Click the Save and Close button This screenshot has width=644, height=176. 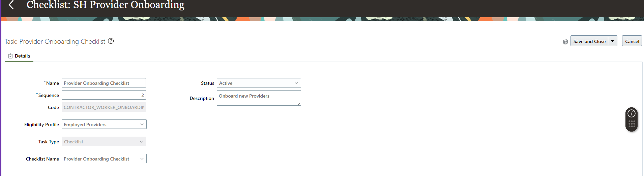(x=589, y=41)
